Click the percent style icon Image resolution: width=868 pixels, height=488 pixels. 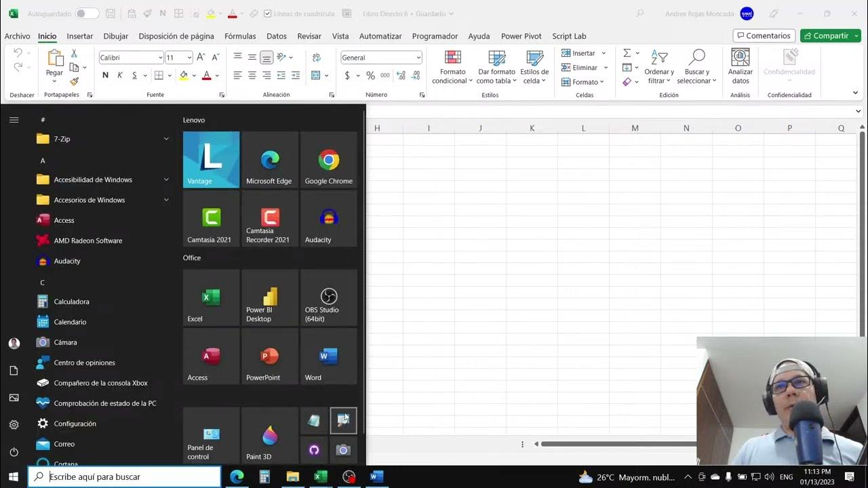pyautogui.click(x=370, y=75)
